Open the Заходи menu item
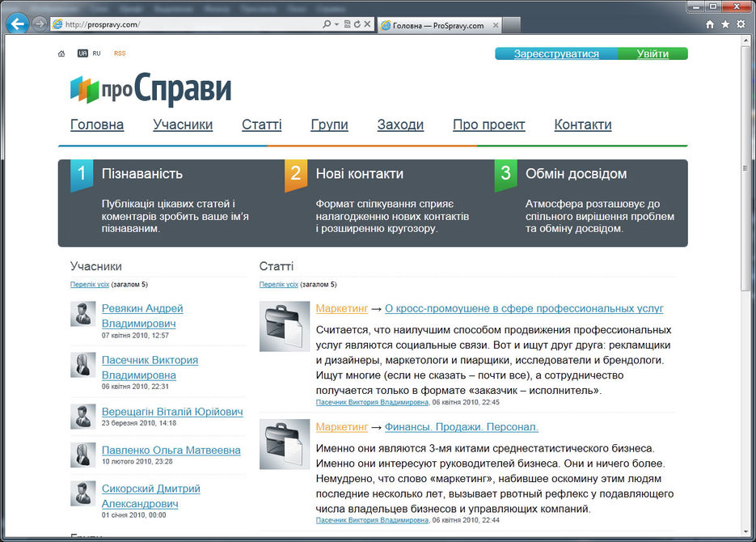The height and width of the screenshot is (542, 756). [401, 125]
